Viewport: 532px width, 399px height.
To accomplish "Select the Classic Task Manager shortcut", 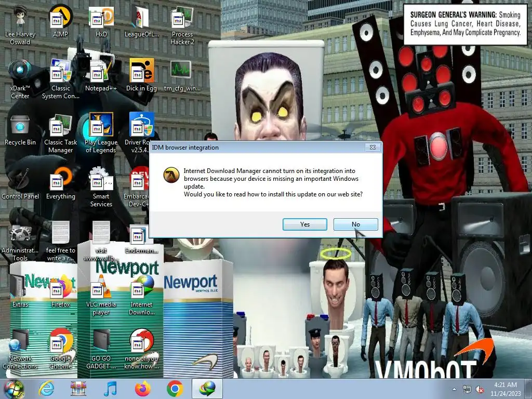I will pos(60,134).
